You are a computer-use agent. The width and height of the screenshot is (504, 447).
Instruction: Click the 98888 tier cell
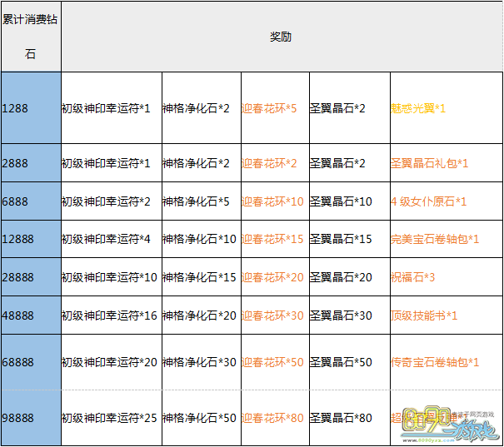tap(31, 418)
